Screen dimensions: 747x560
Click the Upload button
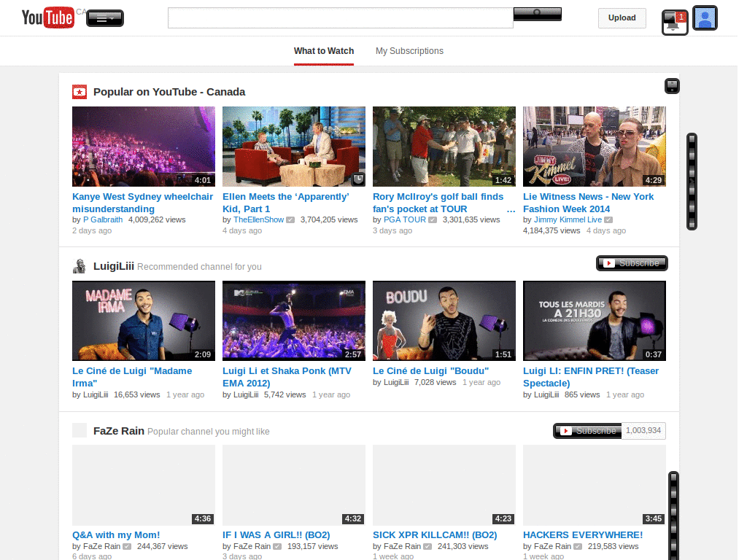[622, 17]
